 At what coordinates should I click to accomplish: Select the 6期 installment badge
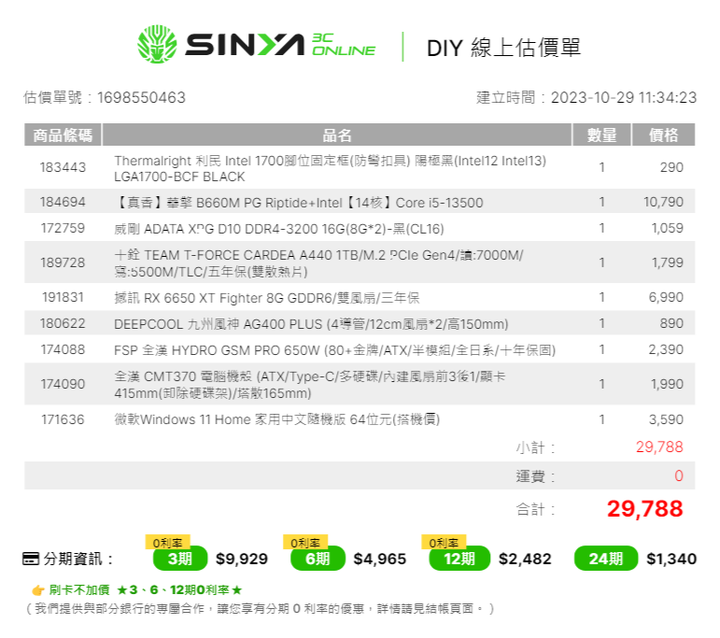(x=318, y=559)
